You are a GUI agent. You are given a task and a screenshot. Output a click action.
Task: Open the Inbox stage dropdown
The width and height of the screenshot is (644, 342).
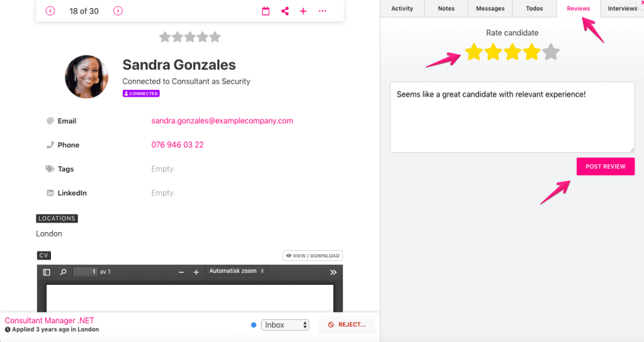coord(285,325)
